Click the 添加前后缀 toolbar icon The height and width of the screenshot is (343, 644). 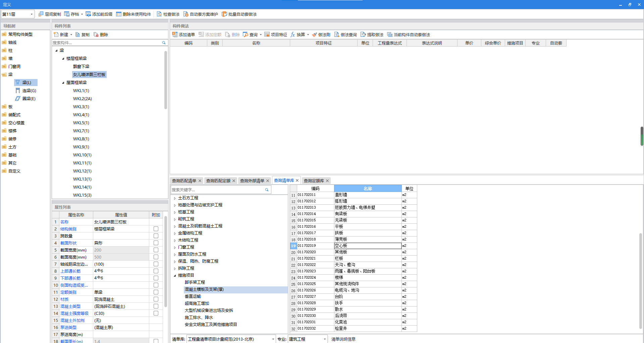click(88, 14)
